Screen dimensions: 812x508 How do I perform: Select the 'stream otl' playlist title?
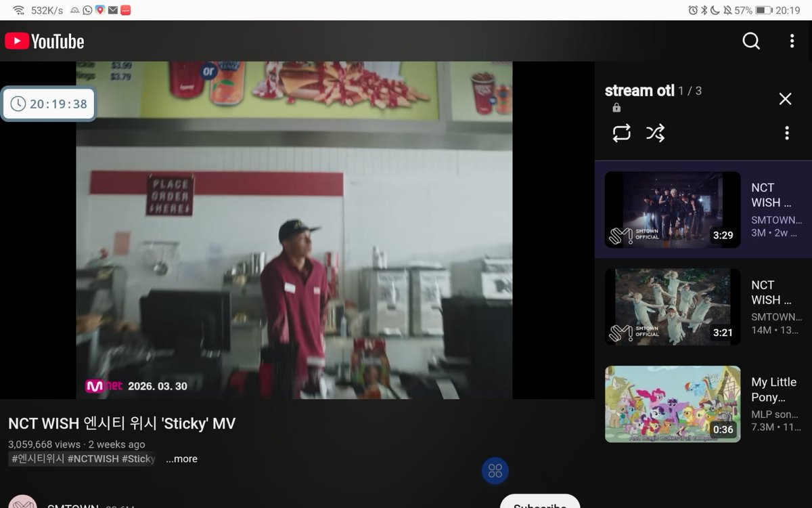[x=639, y=90]
